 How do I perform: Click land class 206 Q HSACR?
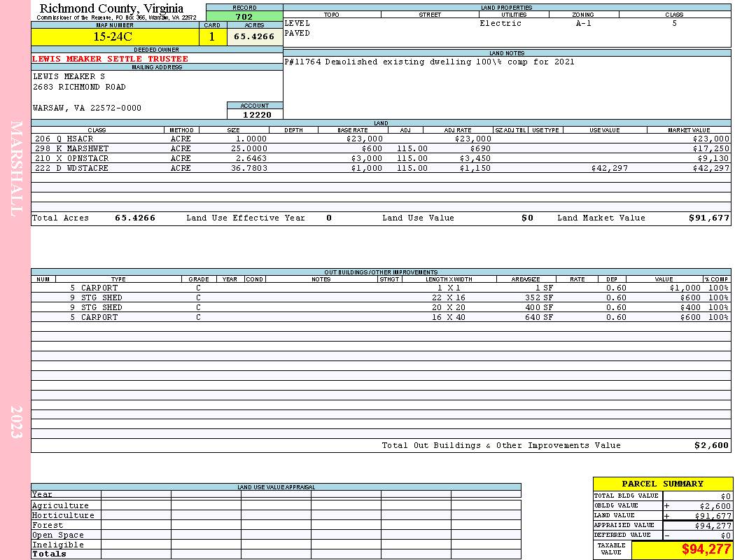(64, 139)
